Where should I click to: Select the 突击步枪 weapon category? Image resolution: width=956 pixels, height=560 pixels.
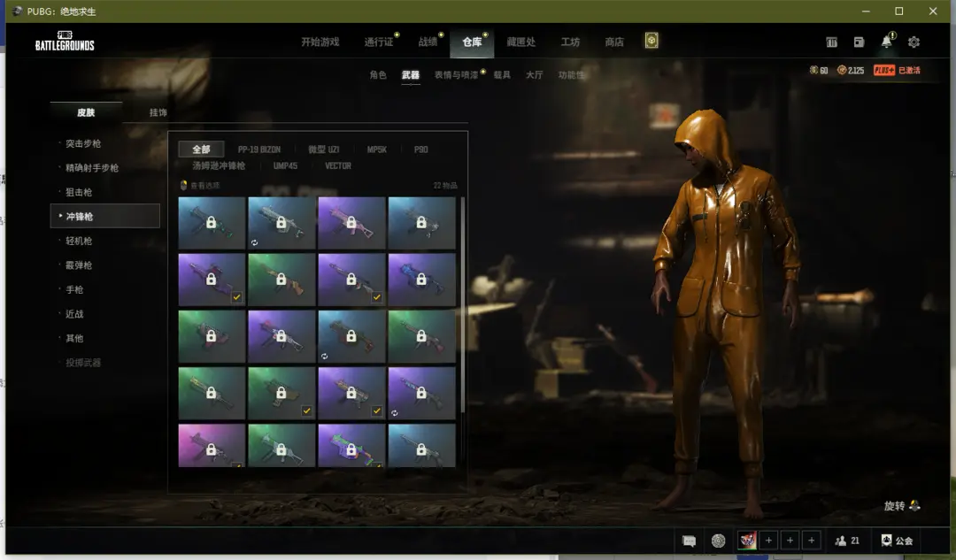tap(83, 143)
